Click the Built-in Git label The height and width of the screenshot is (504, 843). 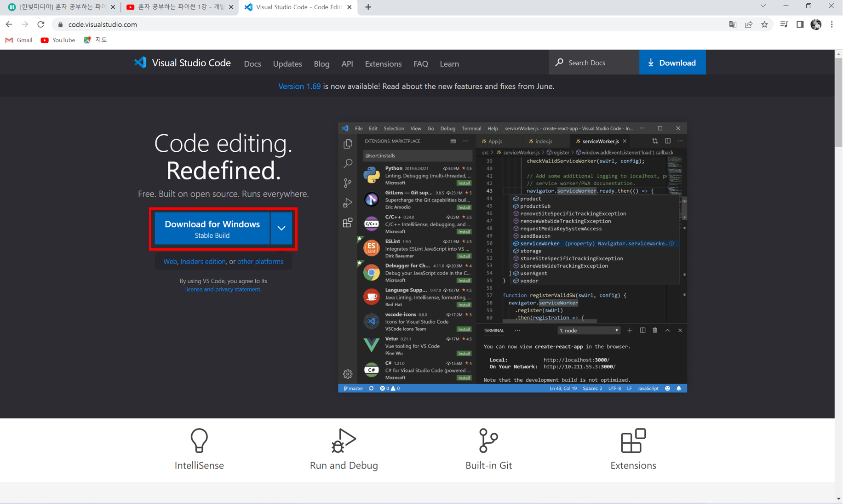pyautogui.click(x=488, y=465)
